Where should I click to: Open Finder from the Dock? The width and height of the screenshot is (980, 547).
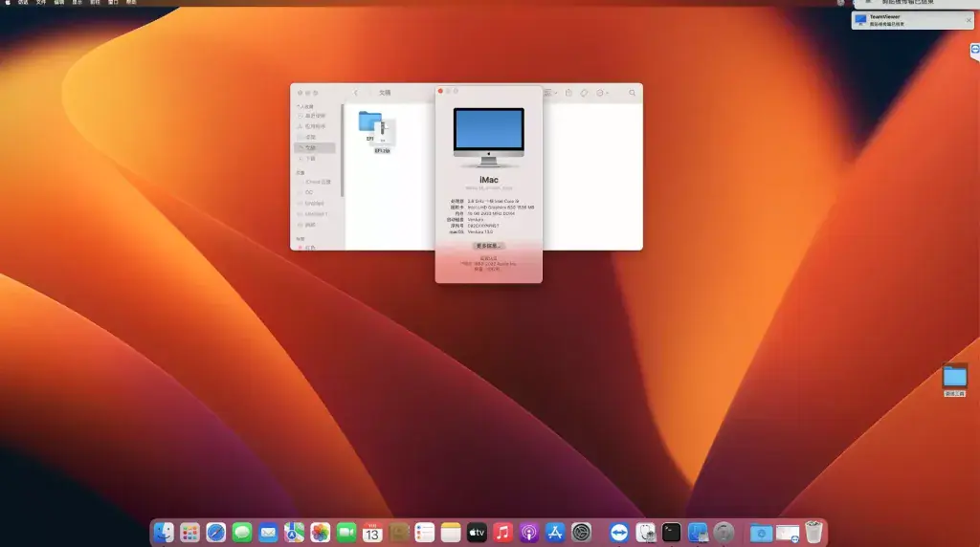pyautogui.click(x=164, y=533)
